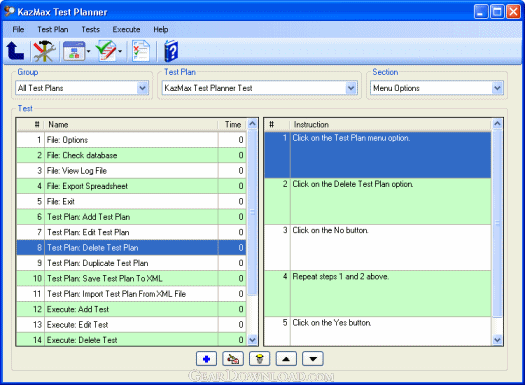Maximize the KazMax Test Planner window
The image size is (525, 385).
coord(497,12)
